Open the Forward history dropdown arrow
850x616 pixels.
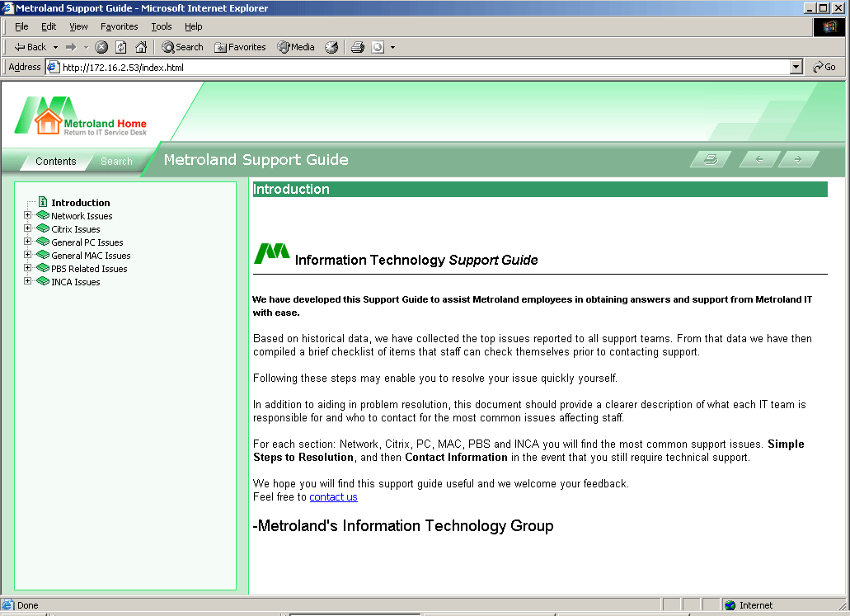pyautogui.click(x=86, y=47)
